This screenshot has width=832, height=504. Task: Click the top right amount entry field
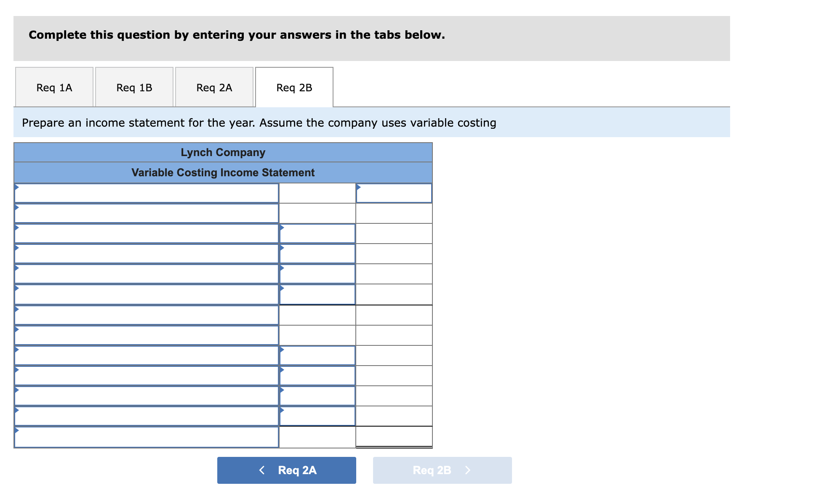click(x=393, y=193)
